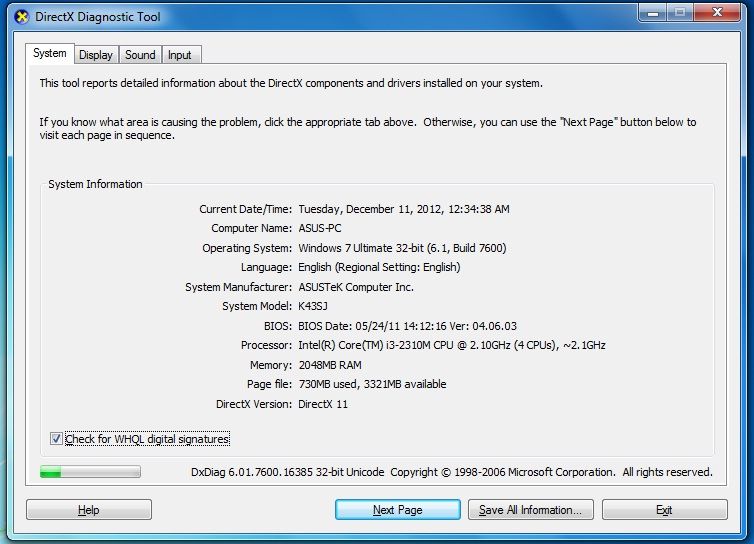This screenshot has height=544, width=754.
Task: Click the Processor: label
Action: pyautogui.click(x=266, y=345)
